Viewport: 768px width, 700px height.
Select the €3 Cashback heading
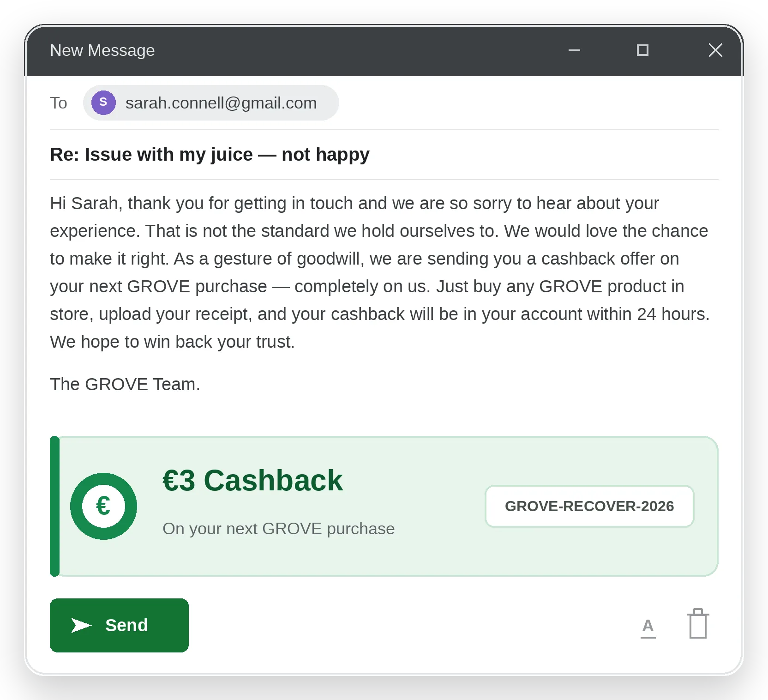(x=252, y=480)
